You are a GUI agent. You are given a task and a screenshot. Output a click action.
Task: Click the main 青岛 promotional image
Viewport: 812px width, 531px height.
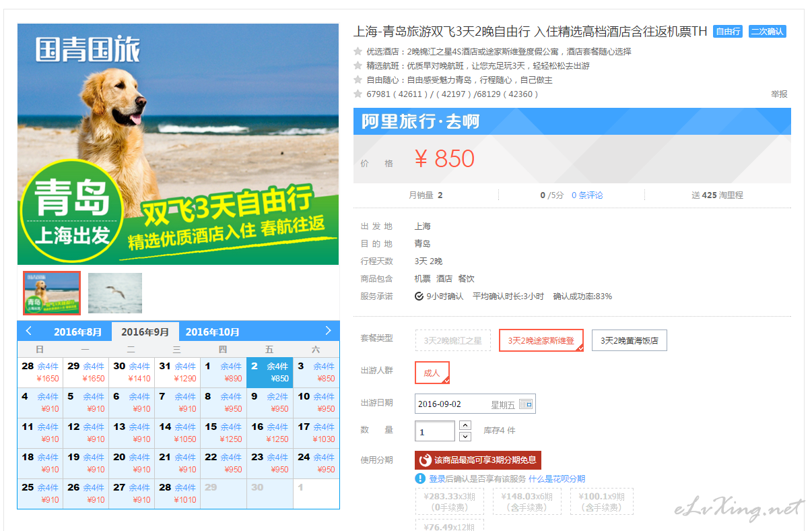[178, 144]
